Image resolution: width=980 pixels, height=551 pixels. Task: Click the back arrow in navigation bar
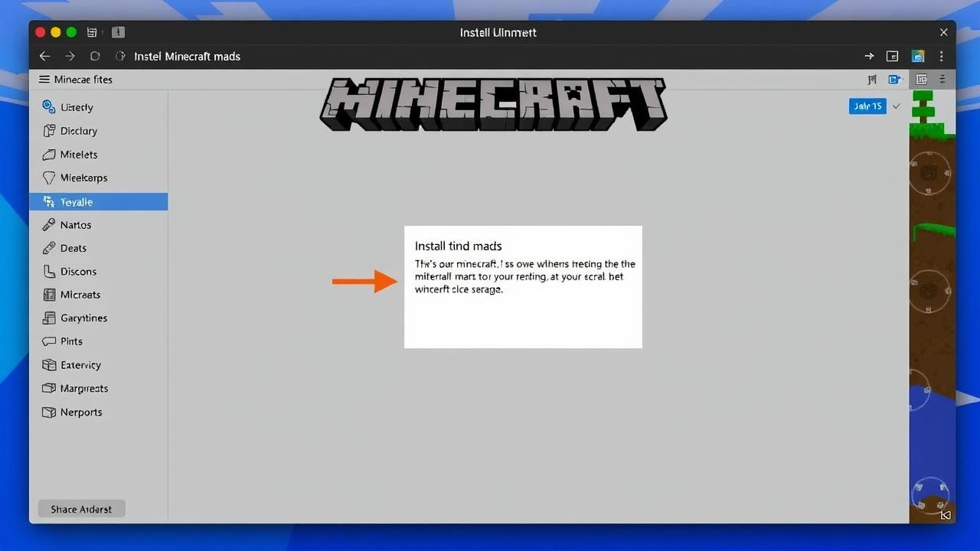(x=44, y=57)
